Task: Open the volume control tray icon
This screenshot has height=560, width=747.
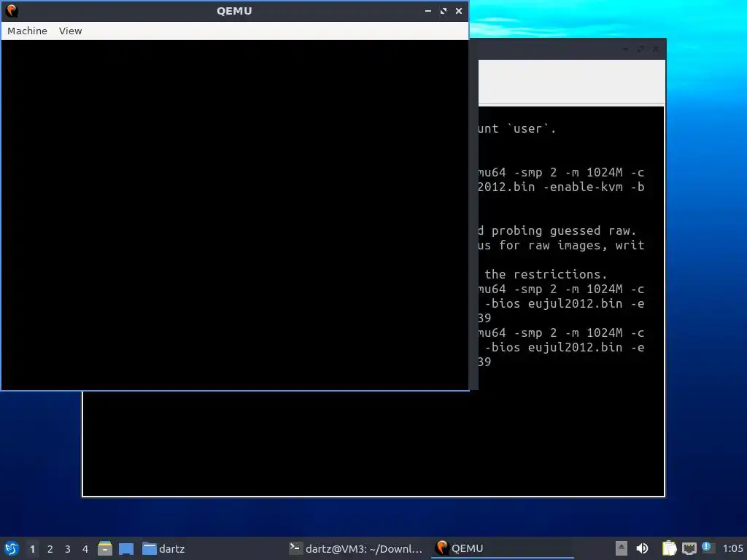Action: coord(642,548)
